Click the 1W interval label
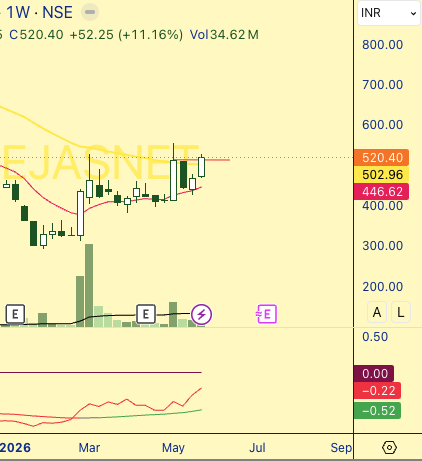 coord(18,13)
